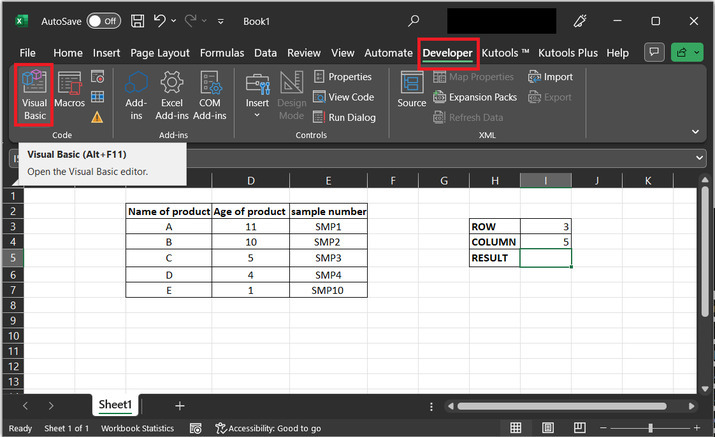Open the COM Add-ins dialog
The image size is (715, 437).
[x=210, y=94]
